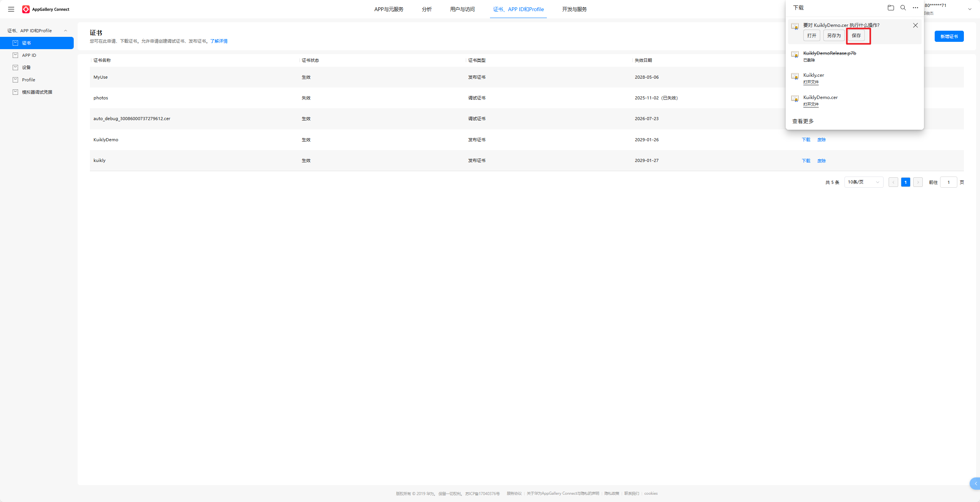Viewport: 980px width, 502px height.
Task: Click the page number input field
Action: coord(948,182)
